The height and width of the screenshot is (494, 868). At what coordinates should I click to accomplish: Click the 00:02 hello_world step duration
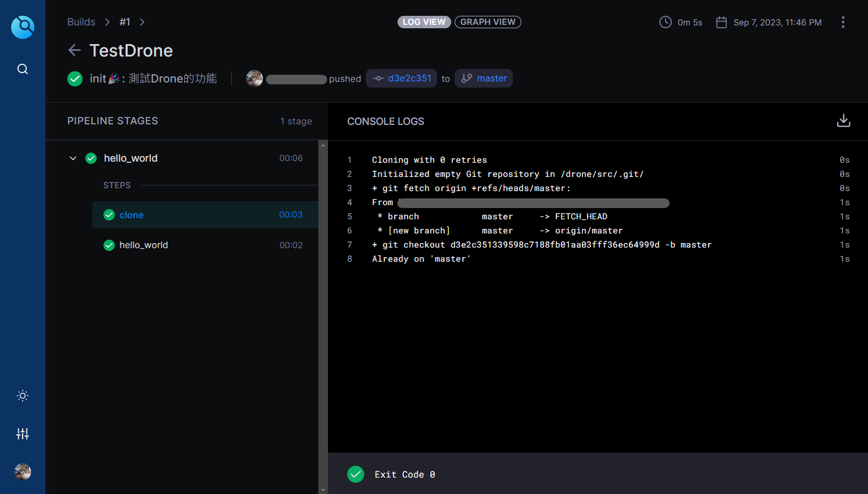tap(291, 245)
